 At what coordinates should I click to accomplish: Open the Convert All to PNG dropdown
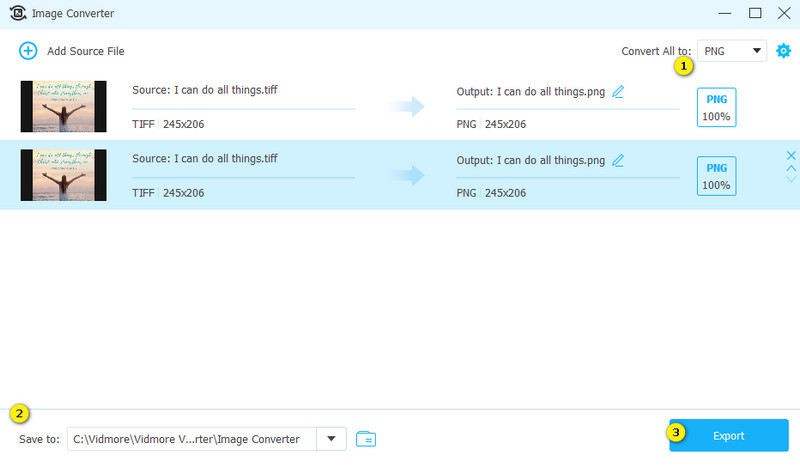point(732,50)
